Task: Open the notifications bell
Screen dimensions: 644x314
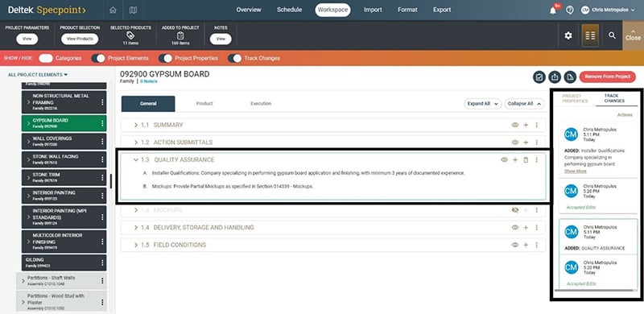Action: 553,10
